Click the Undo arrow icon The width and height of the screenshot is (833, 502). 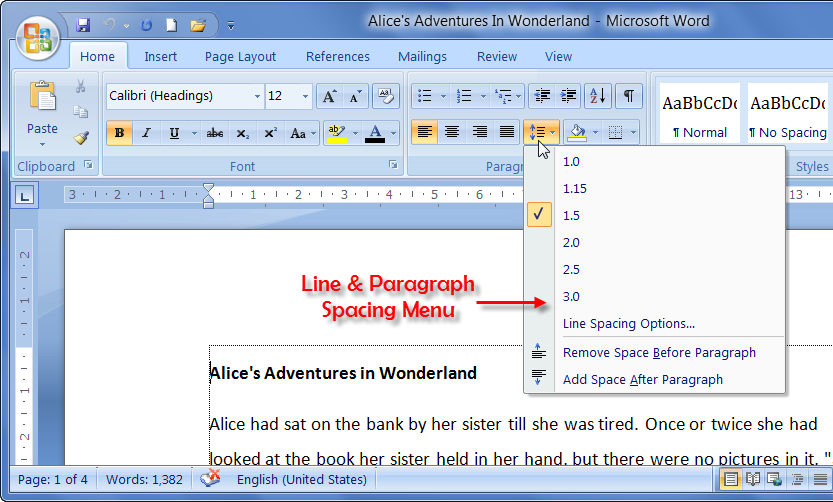tap(109, 25)
